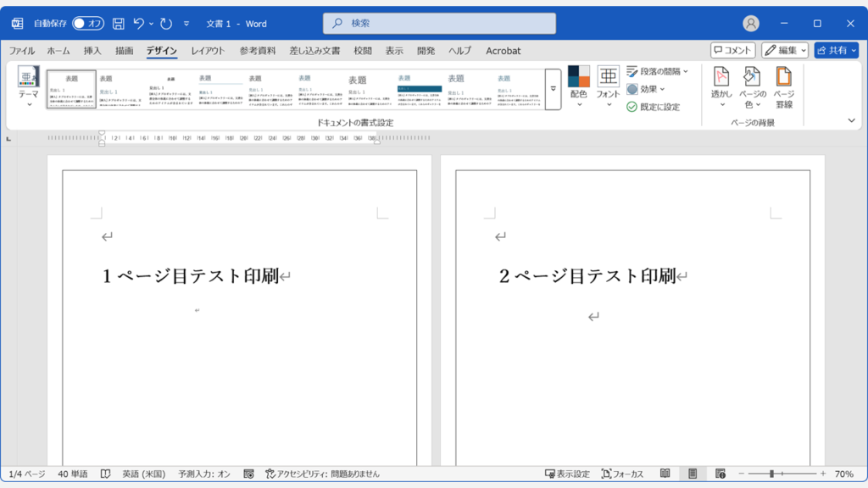Screen dimensions: 868x488
Task: Switch to the レイアウト tab
Action: 209,51
